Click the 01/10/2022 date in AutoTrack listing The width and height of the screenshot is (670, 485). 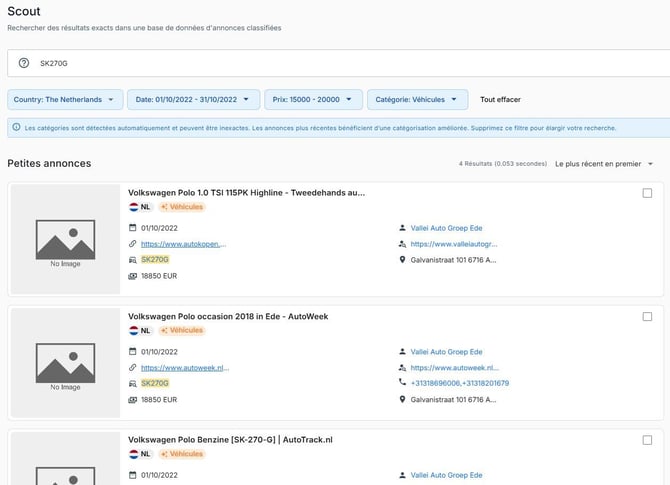159,475
